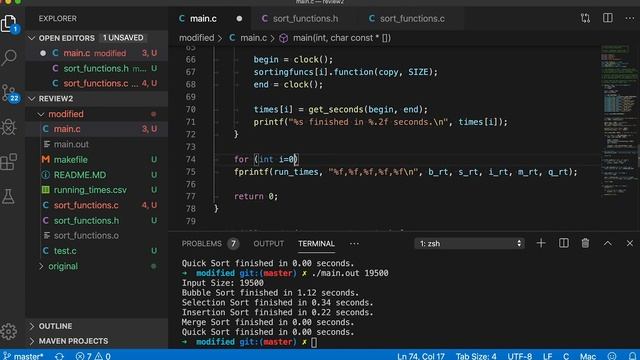Open the Explorer view in activity bar

9,24
